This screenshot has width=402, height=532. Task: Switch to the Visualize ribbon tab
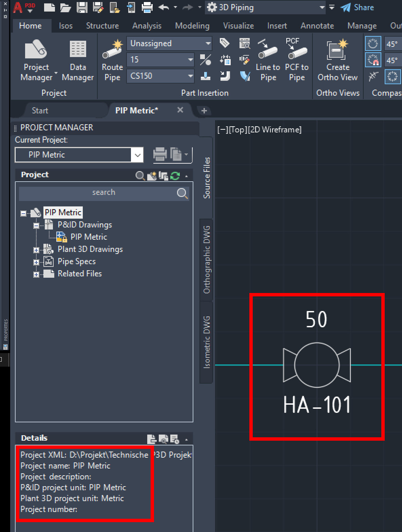coord(238,26)
